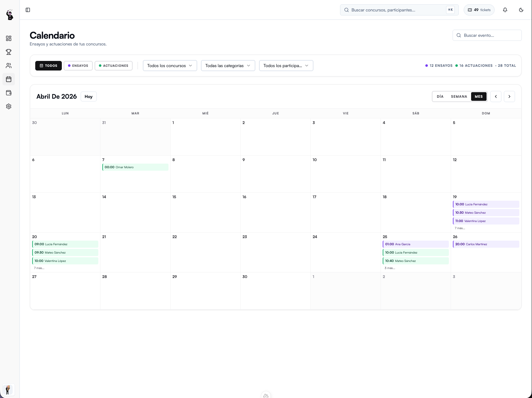Open the participants people icon in sidebar
Image resolution: width=532 pixels, height=398 pixels.
(x=9, y=66)
